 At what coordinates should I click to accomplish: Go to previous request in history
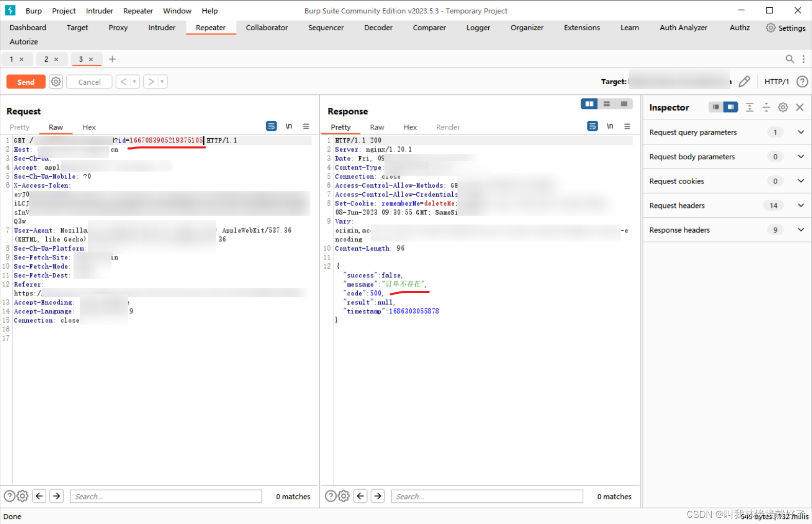pyautogui.click(x=123, y=82)
